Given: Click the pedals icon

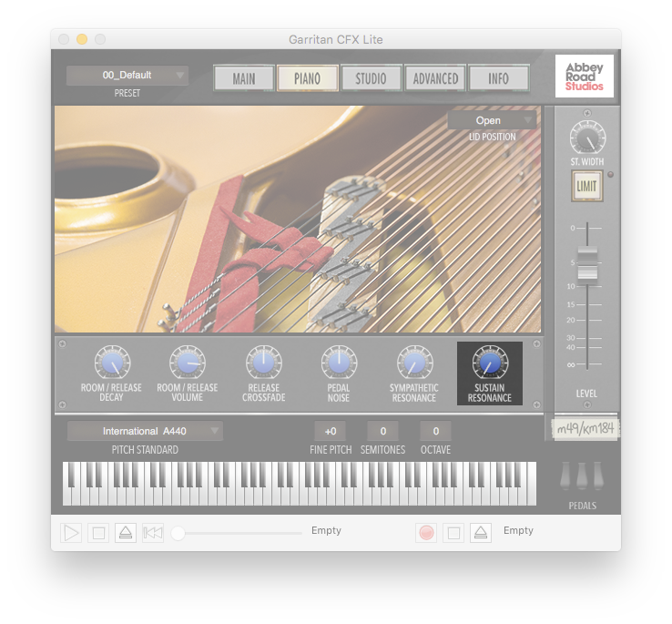Looking at the screenshot, I should click(582, 476).
